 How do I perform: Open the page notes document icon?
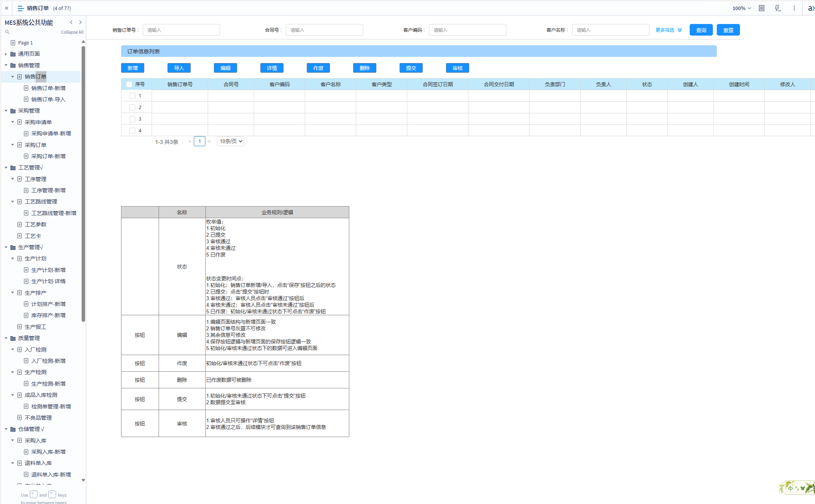[762, 8]
